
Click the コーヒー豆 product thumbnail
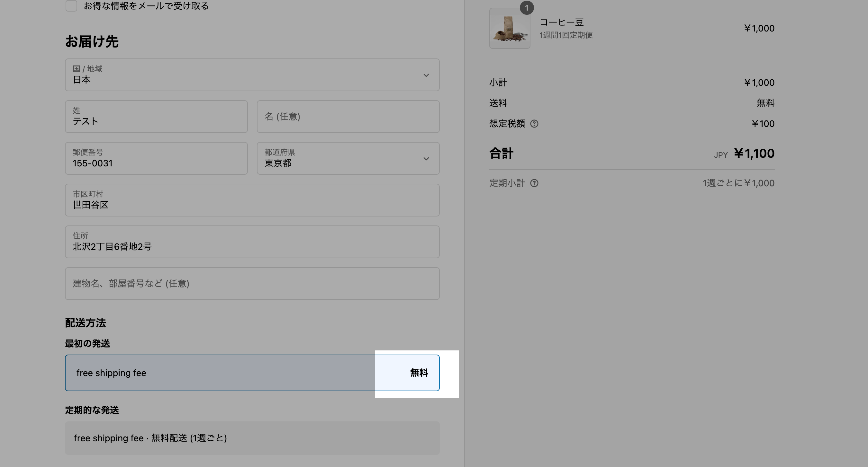tap(509, 29)
